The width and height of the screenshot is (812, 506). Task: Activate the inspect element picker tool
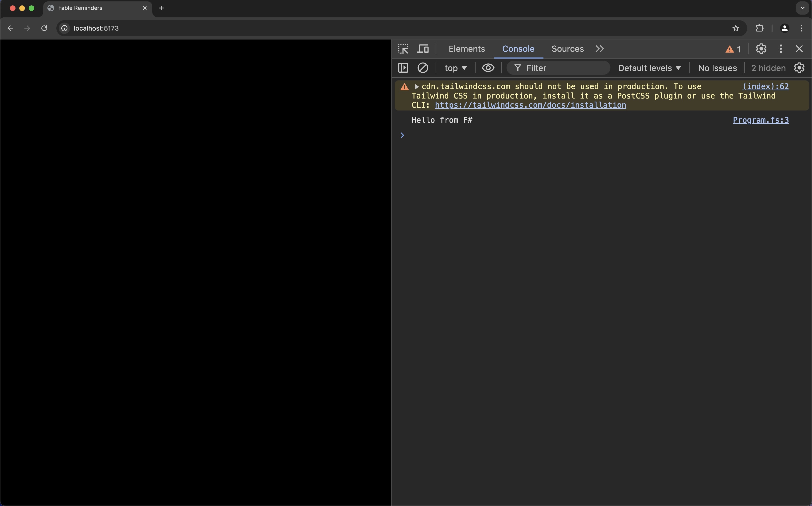403,49
